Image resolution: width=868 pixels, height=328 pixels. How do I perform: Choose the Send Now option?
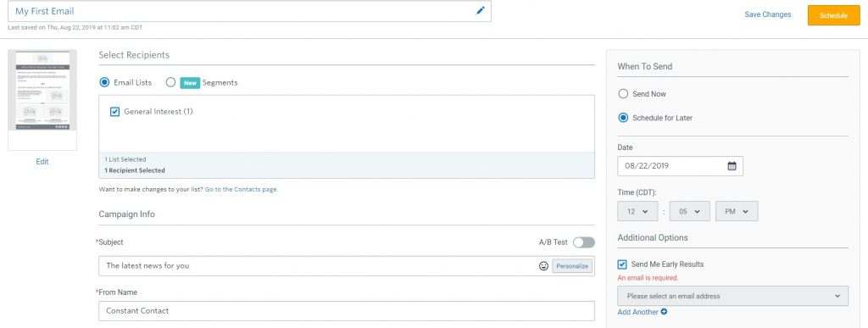pyautogui.click(x=623, y=94)
